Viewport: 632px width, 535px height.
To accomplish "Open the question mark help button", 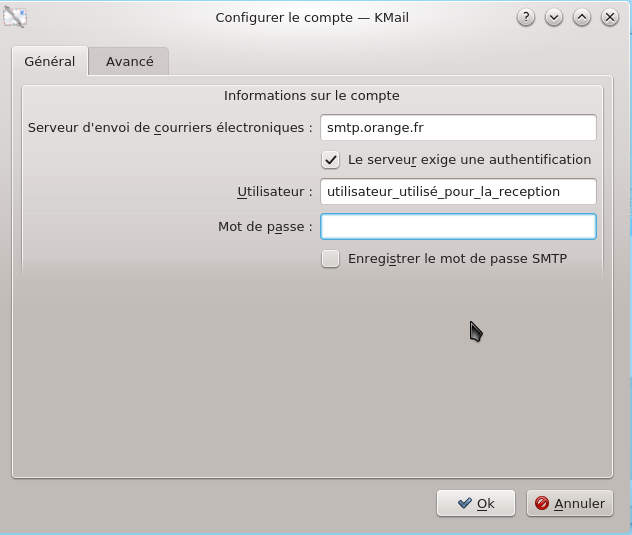I will tap(526, 17).
